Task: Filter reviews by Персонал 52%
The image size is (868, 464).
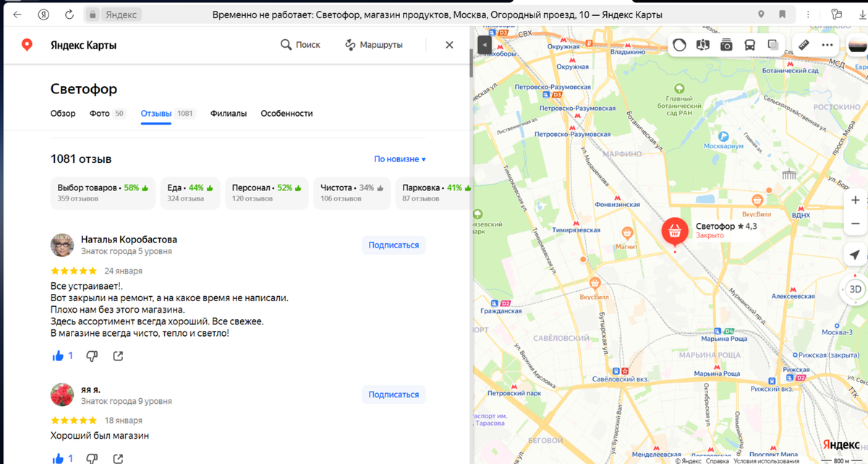Action: coord(266,193)
